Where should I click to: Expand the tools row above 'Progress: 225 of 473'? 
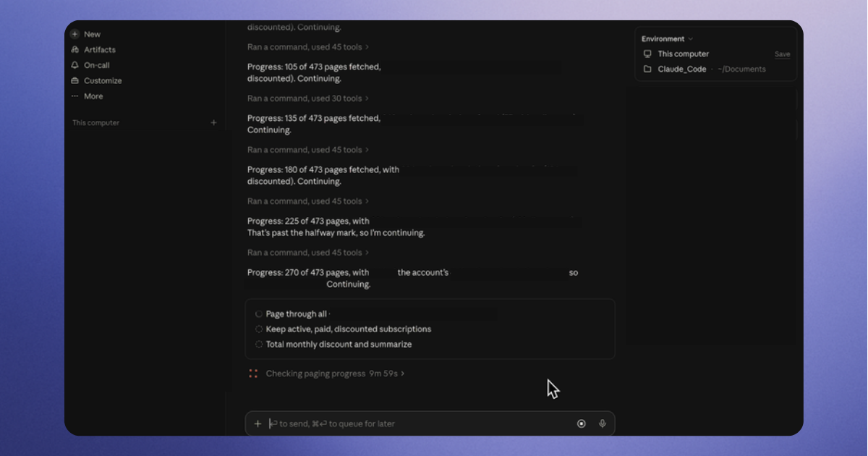(x=308, y=201)
